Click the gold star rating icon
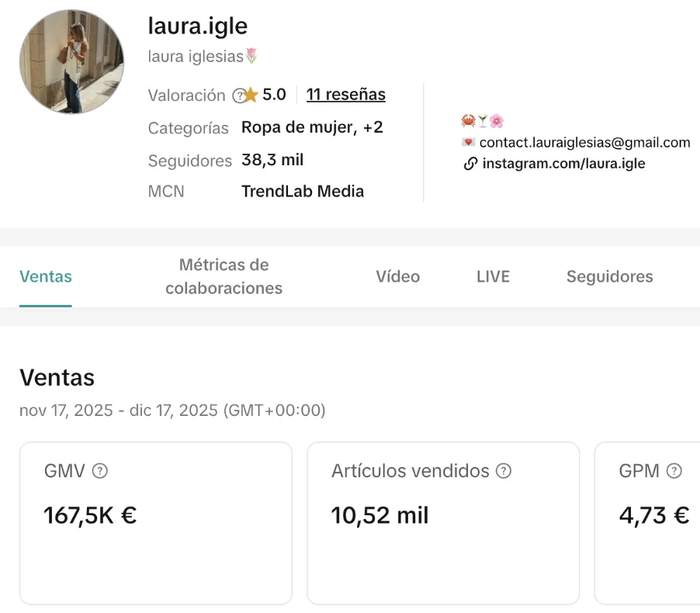The image size is (700, 613). click(x=251, y=95)
